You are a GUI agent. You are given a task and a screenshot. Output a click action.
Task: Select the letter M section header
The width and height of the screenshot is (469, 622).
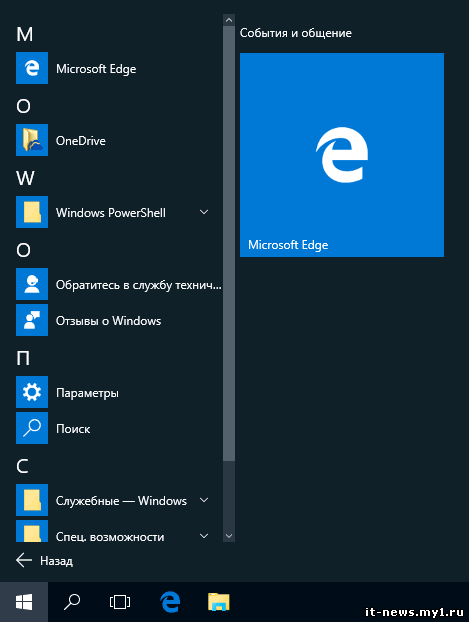click(x=25, y=35)
